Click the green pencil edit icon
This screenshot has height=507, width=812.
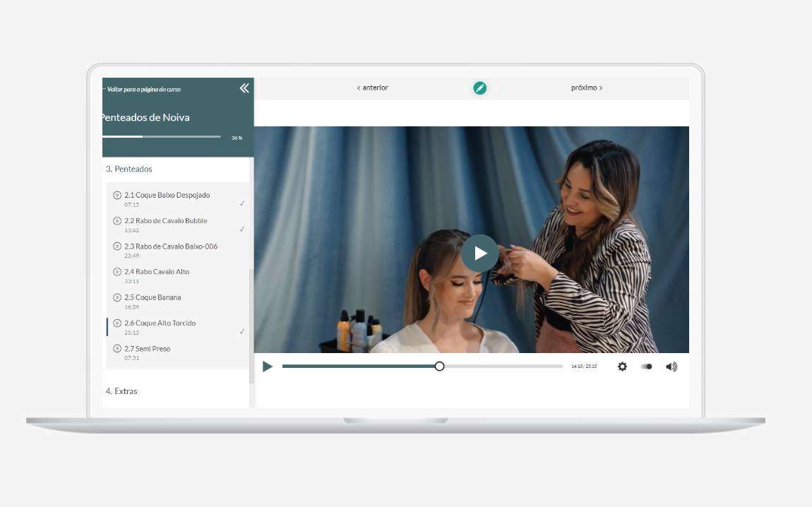[x=479, y=88]
